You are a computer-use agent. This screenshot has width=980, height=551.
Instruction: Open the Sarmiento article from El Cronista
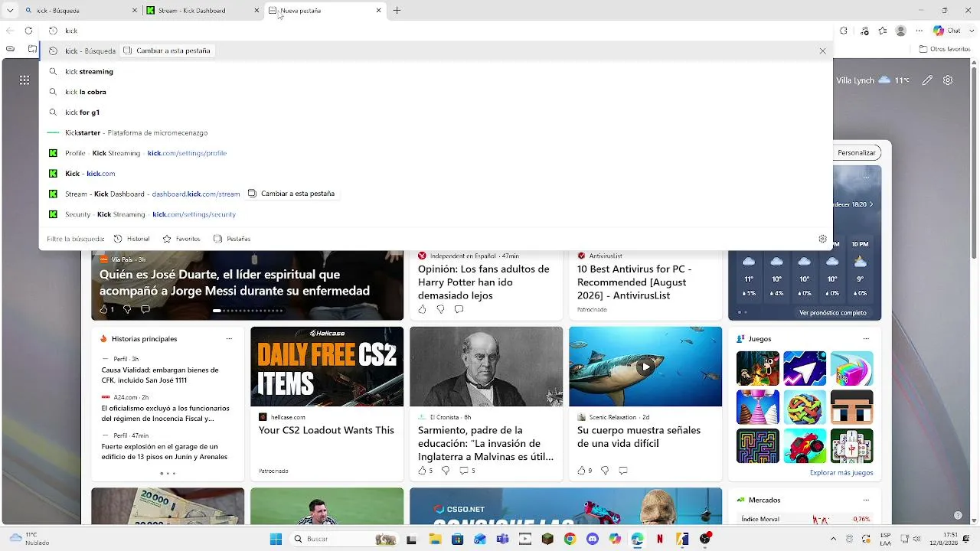coord(485,443)
